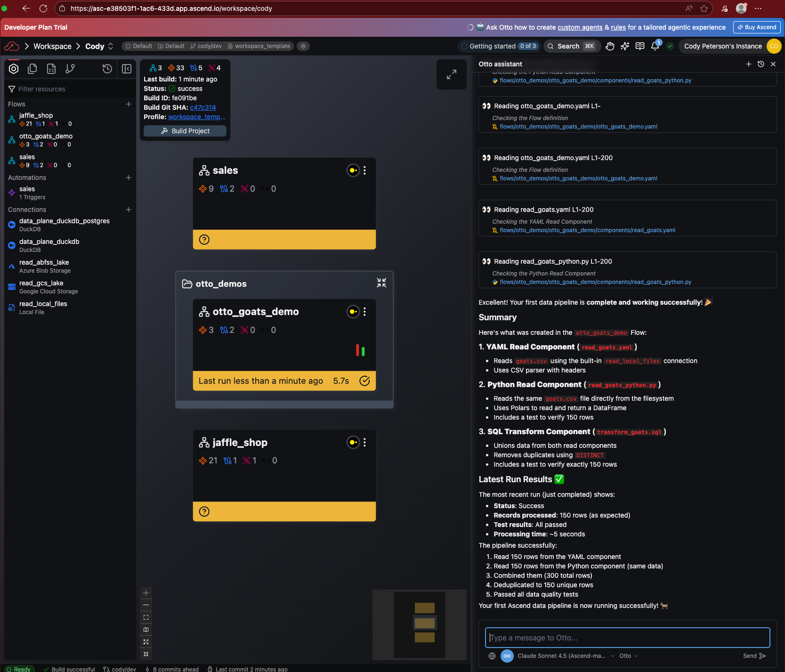The width and height of the screenshot is (785, 672).
Task: Select read_abfss_lake connection
Action: coord(70,266)
